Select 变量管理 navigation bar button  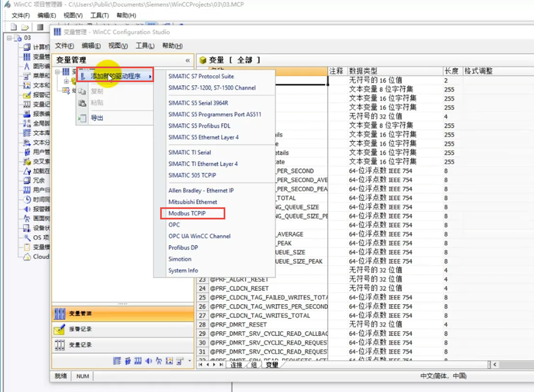[x=123, y=314]
